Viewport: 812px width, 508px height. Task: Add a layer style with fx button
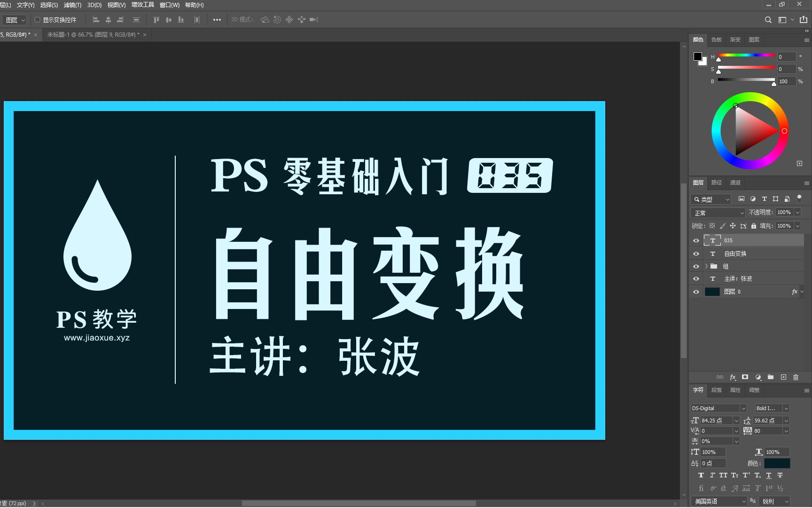pos(733,377)
